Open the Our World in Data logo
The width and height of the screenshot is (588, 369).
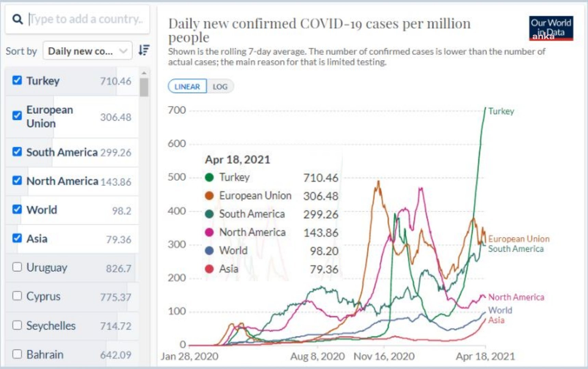[x=551, y=28]
